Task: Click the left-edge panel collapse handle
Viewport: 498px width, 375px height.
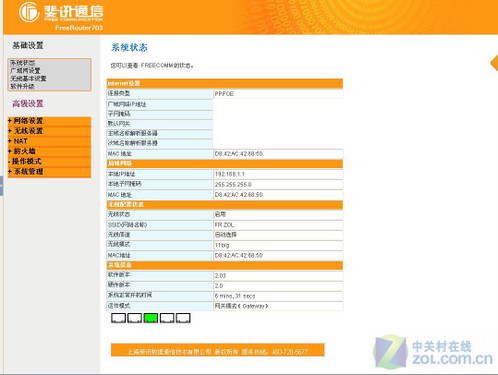Action: [x=1, y=186]
